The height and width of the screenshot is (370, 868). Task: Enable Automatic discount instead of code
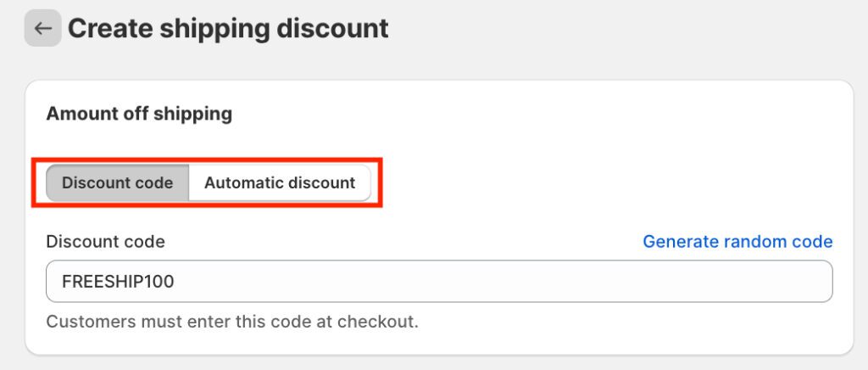279,182
